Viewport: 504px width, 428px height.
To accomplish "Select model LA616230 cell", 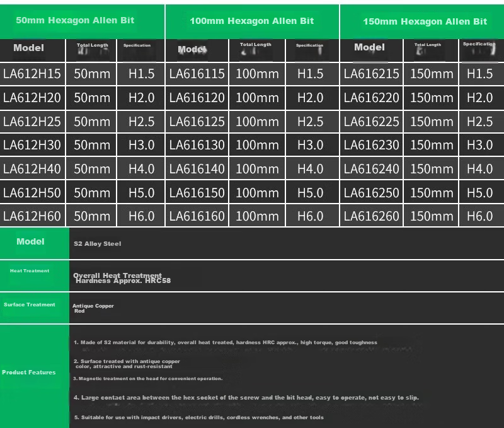I will point(371,145).
